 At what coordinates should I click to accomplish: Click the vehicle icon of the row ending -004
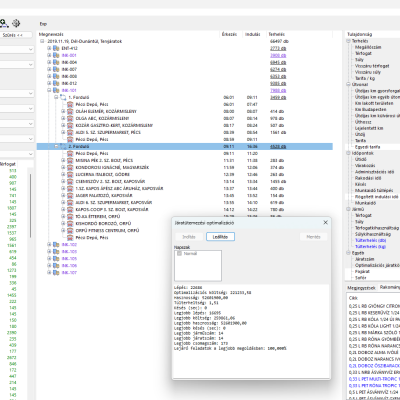click(56, 62)
